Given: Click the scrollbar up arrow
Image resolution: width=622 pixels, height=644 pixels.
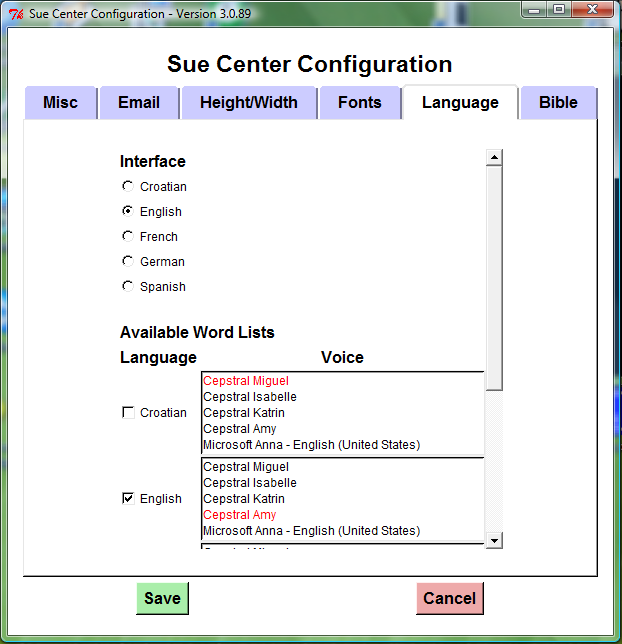Looking at the screenshot, I should (x=494, y=157).
